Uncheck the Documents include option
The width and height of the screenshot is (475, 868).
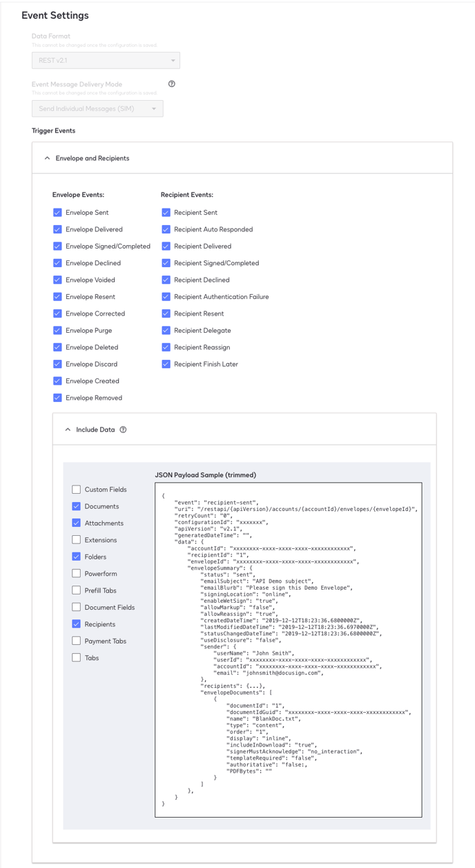[x=77, y=506]
